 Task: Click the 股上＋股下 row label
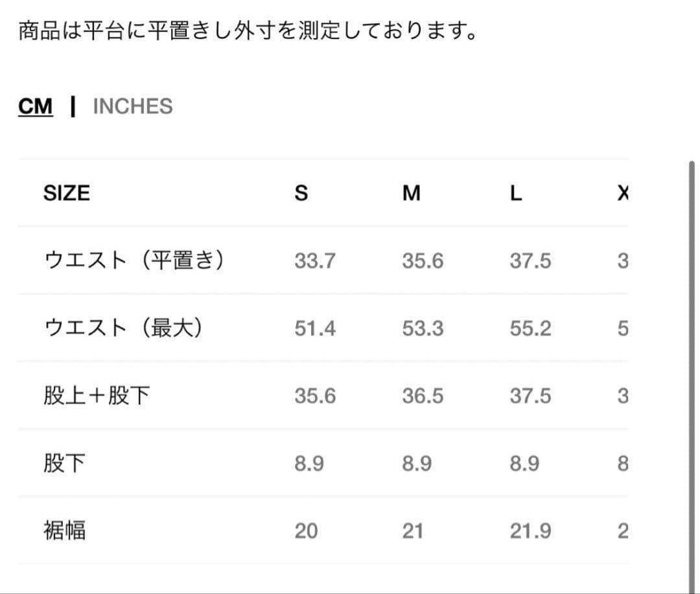click(97, 396)
